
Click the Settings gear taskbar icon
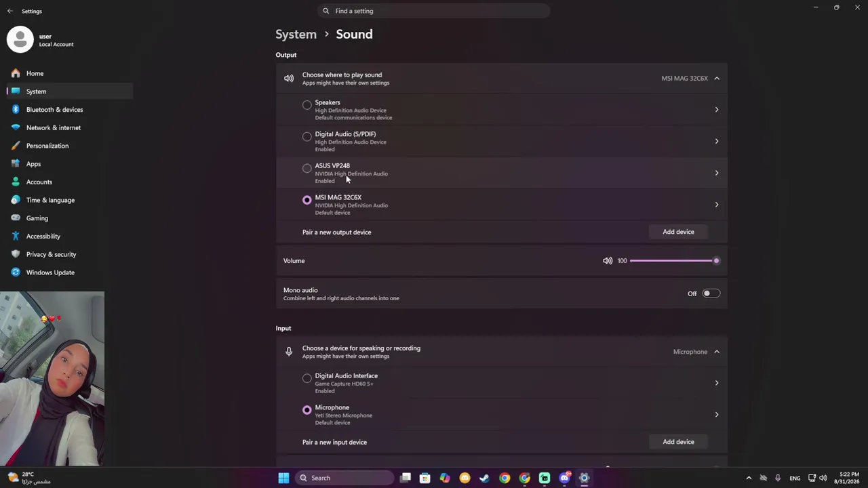[584, 478]
